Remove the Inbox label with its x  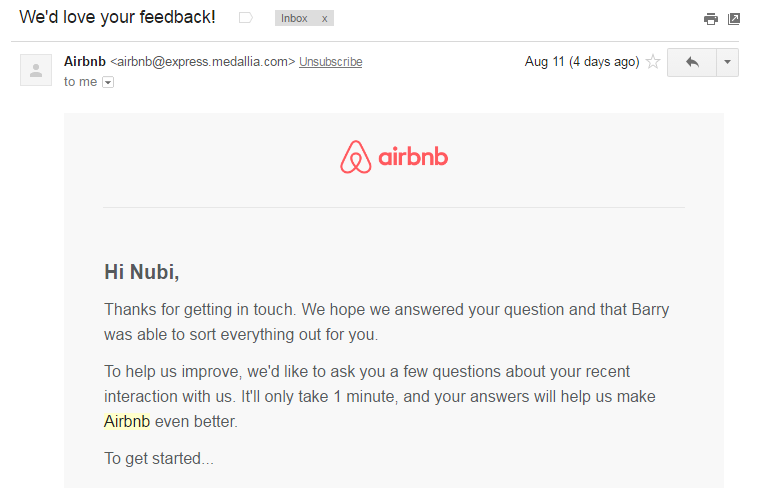pyautogui.click(x=324, y=18)
